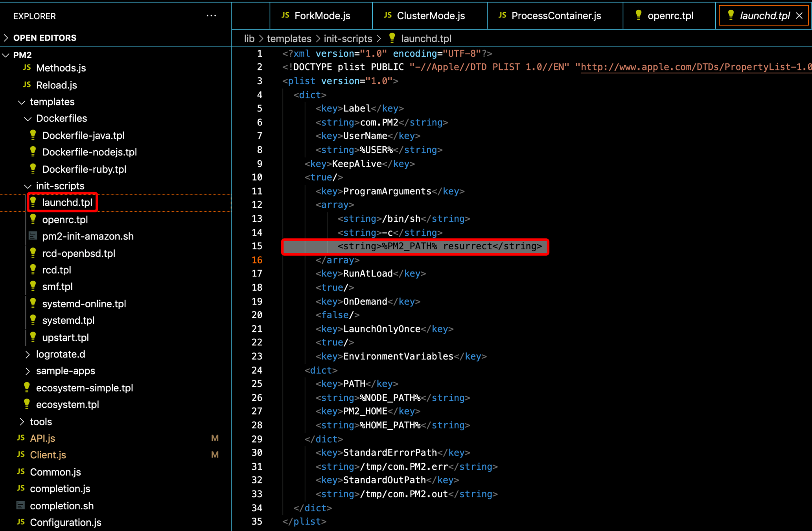
Task: Switch to the ProcessContainer.js tab
Action: coord(556,16)
